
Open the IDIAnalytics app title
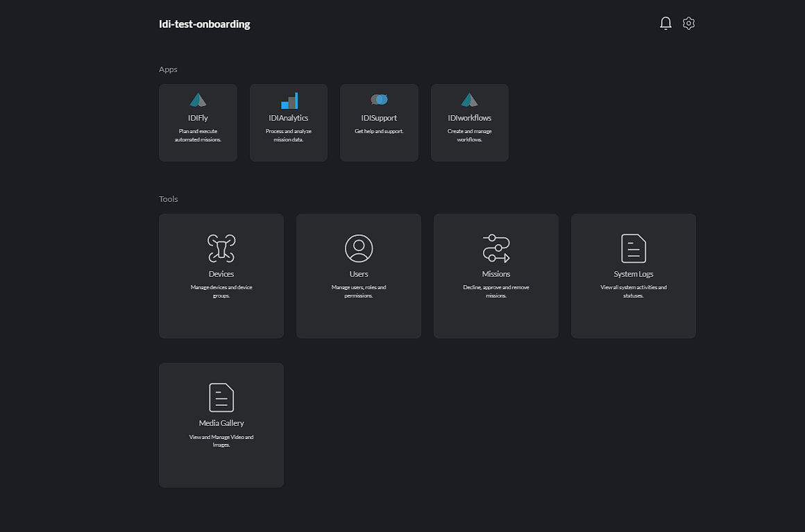tap(289, 118)
